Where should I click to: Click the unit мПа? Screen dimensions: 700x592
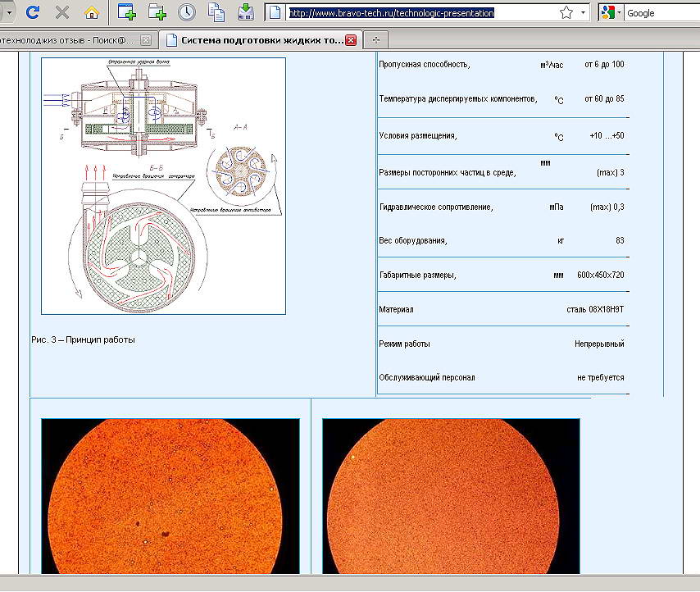pos(557,207)
